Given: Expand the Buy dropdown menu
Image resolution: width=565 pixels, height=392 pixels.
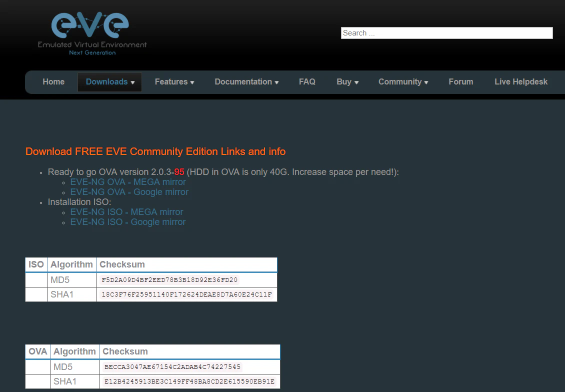Looking at the screenshot, I should pos(347,82).
